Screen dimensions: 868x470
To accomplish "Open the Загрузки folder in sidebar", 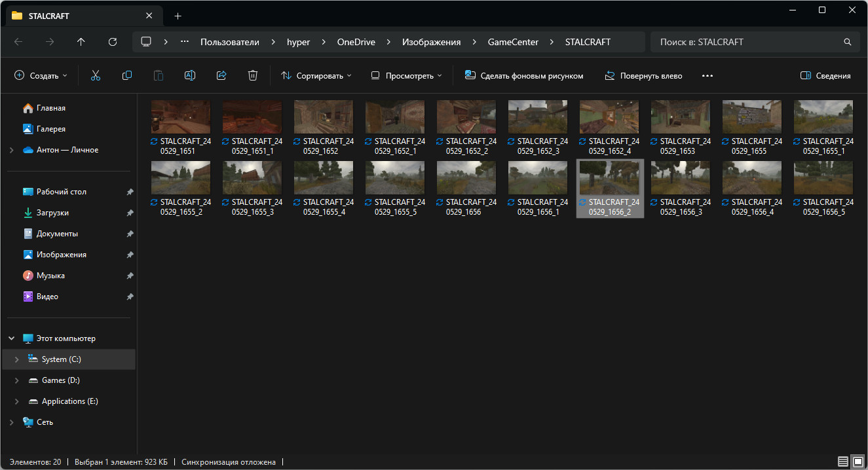I will point(52,213).
